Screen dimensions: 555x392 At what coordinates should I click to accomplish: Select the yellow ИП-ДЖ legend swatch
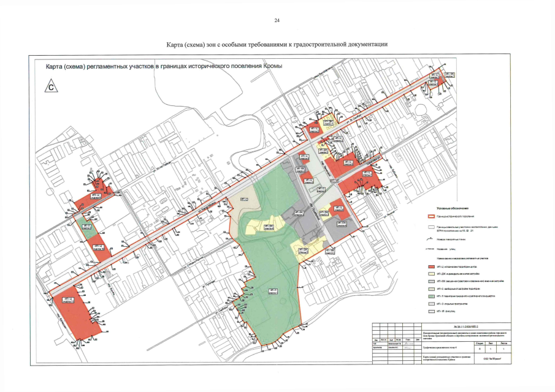point(431,274)
